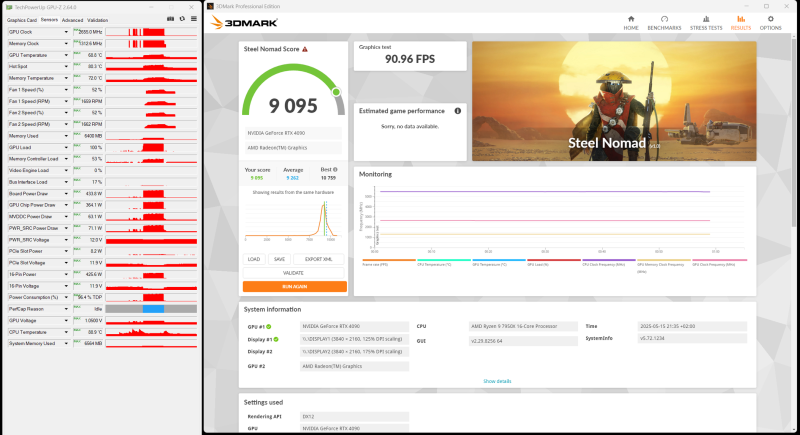
Task: Toggle the Frame rate (FPS) legend swatch
Action: tap(389, 260)
